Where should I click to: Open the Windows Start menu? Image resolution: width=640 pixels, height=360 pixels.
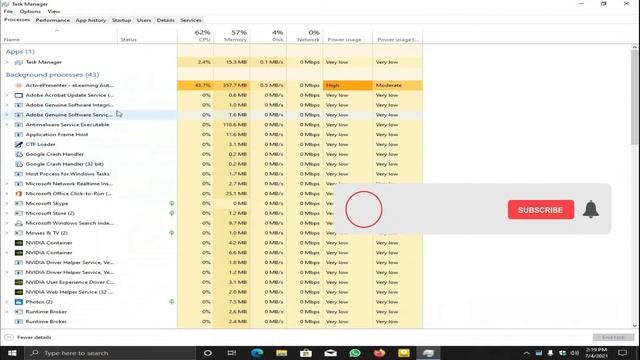point(12,353)
